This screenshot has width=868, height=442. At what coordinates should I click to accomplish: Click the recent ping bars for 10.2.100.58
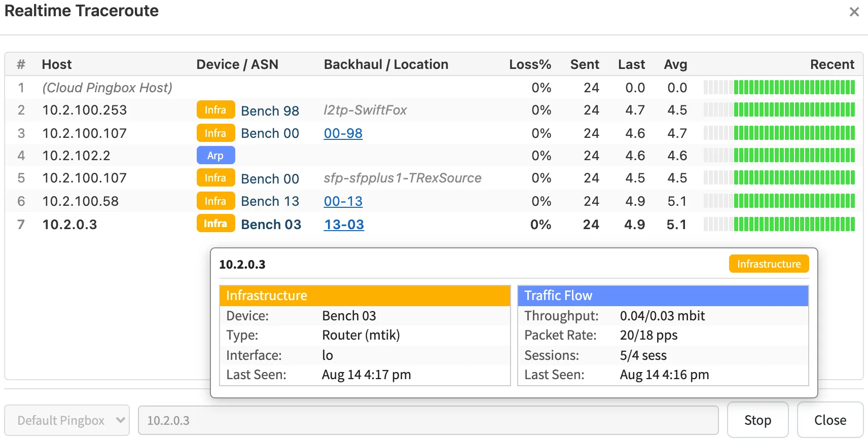(779, 201)
